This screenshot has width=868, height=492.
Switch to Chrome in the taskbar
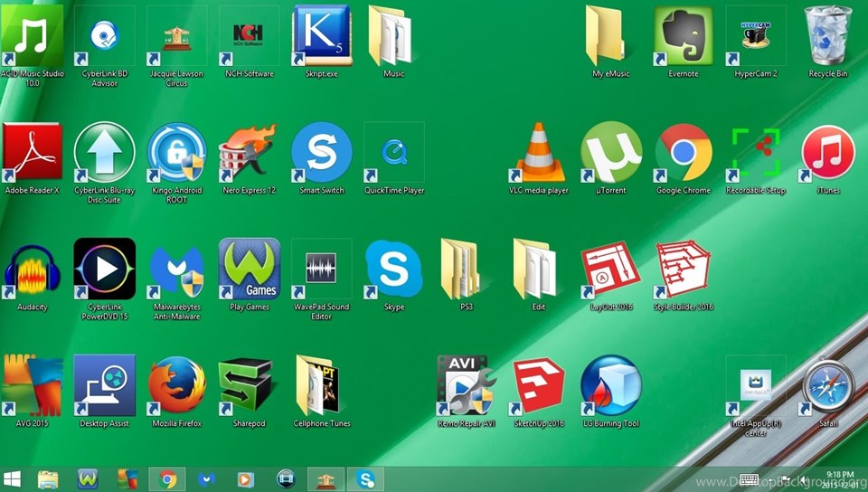[x=167, y=479]
